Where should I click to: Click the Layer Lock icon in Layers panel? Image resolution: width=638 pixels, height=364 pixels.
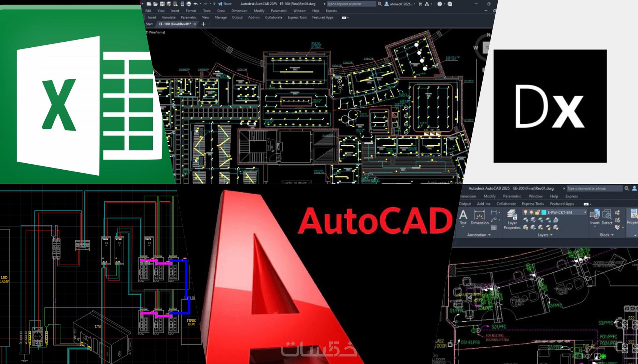coord(548,220)
